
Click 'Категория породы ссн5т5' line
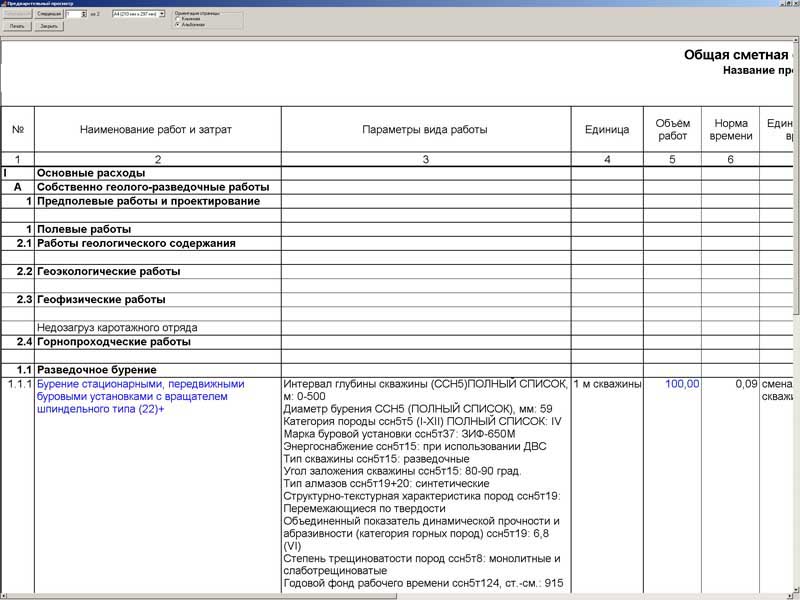(x=422, y=421)
